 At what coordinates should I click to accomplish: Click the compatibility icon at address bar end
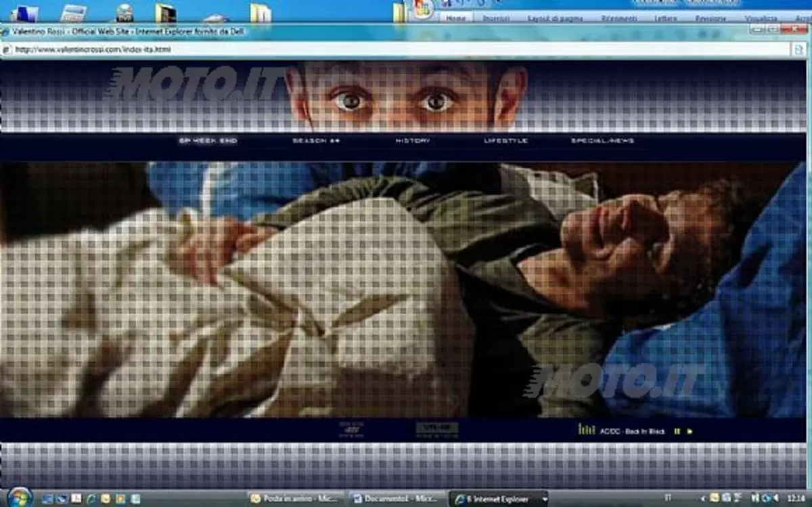coord(798,49)
